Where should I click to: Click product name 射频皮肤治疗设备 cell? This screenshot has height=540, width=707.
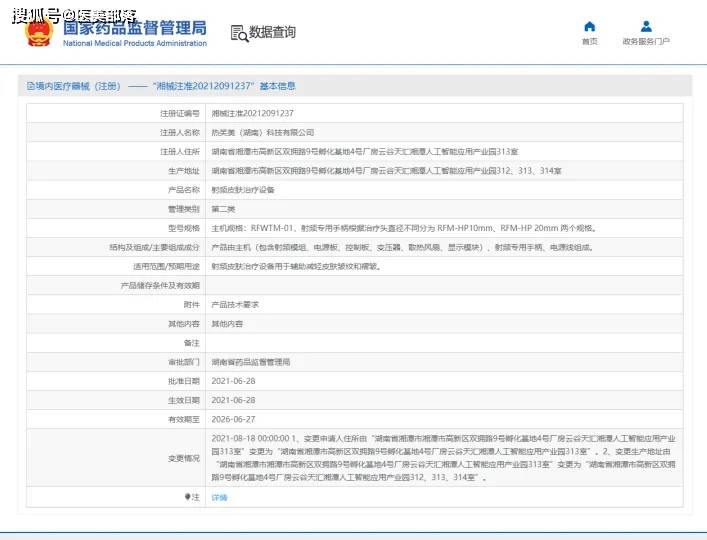coord(243,189)
